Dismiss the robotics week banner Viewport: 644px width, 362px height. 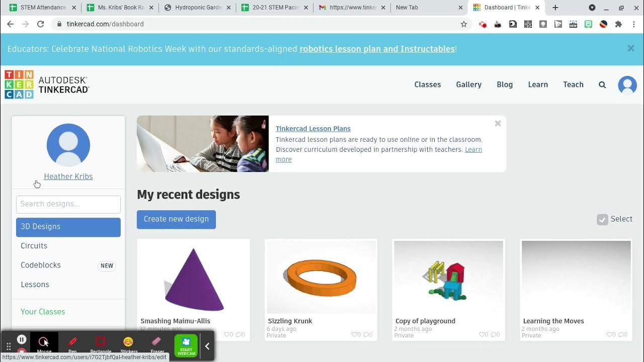(x=631, y=48)
